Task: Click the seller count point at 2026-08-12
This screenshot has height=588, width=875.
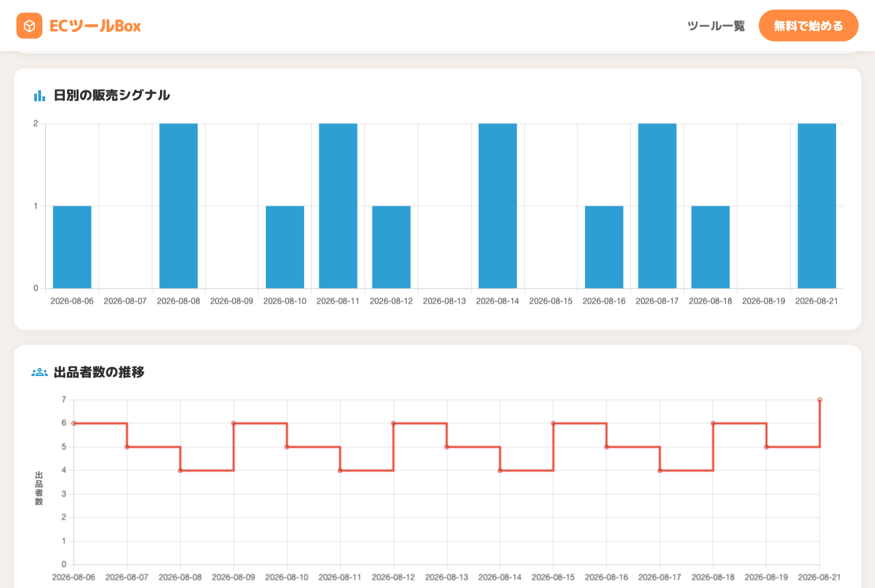Action: point(394,423)
